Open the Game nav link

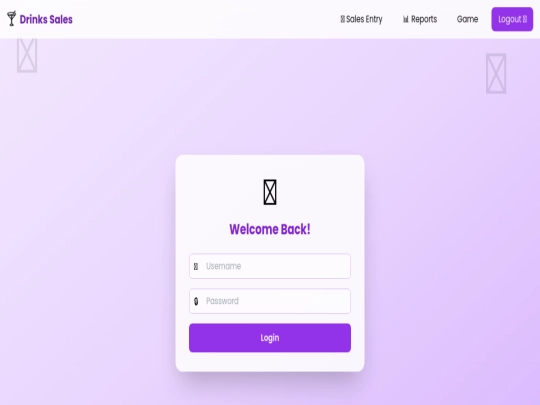tap(467, 19)
